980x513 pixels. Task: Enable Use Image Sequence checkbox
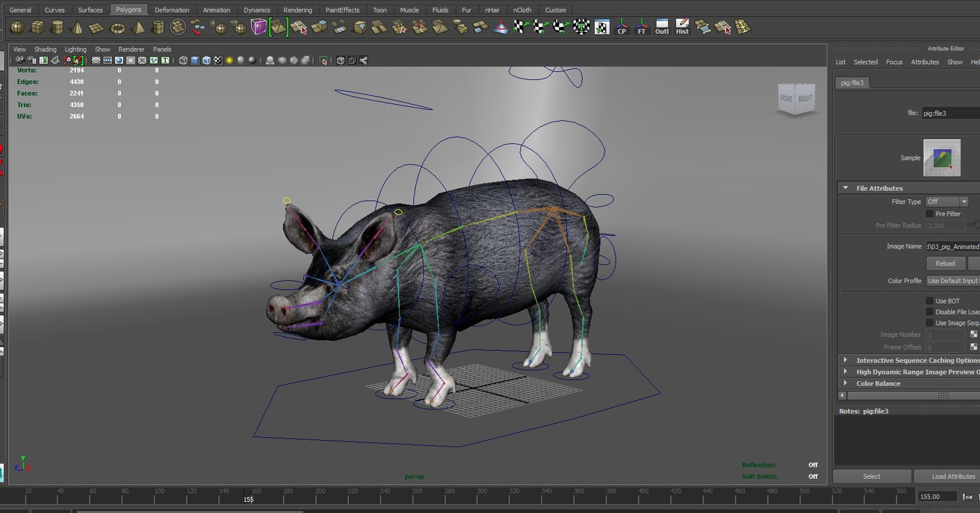(x=929, y=323)
